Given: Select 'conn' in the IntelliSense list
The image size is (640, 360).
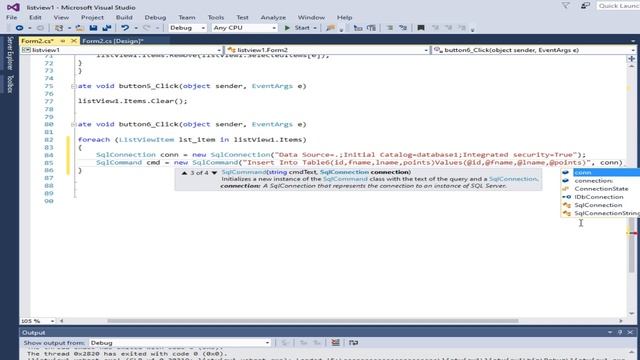Looking at the screenshot, I should point(600,172).
